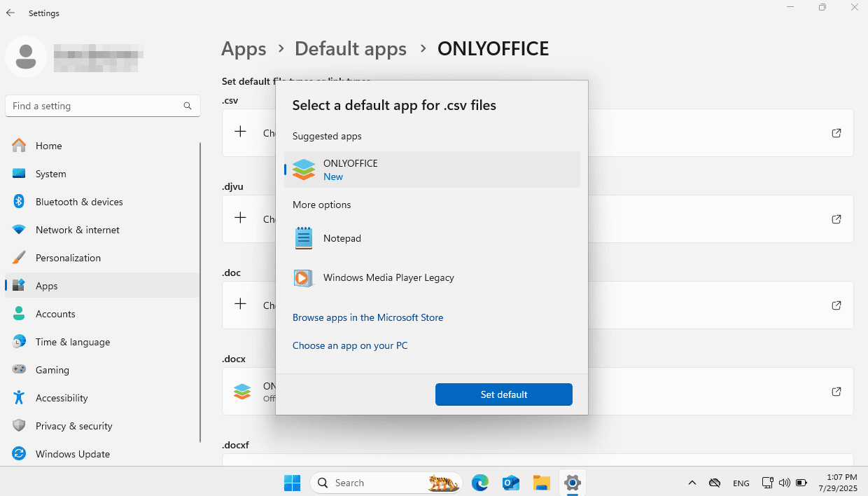
Task: Open Time & language settings
Action: click(x=102, y=342)
